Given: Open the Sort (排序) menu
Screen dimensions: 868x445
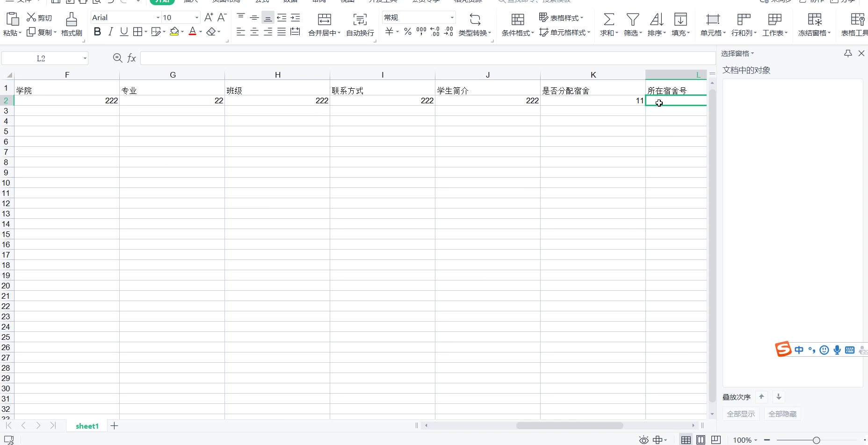Looking at the screenshot, I should point(657,24).
